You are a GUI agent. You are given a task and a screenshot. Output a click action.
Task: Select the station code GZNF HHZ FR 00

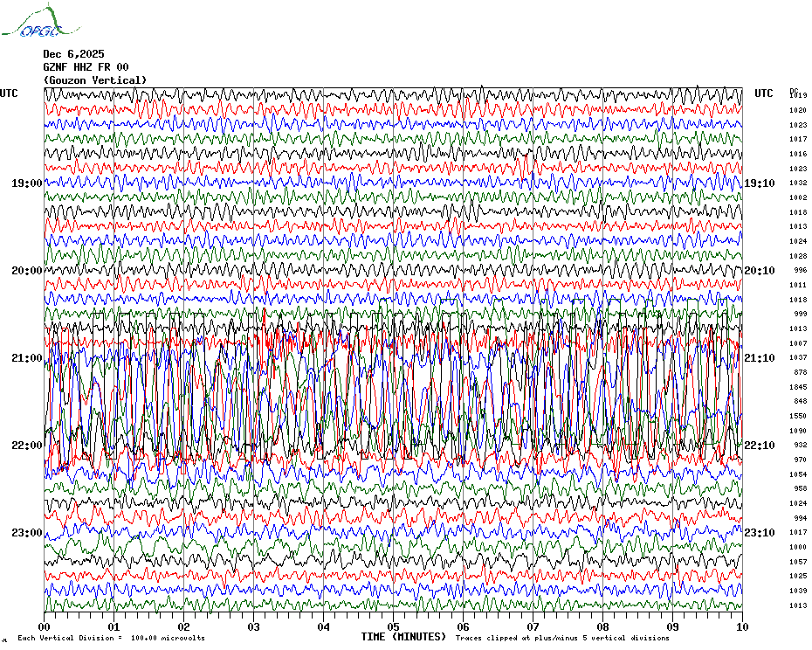pos(86,67)
